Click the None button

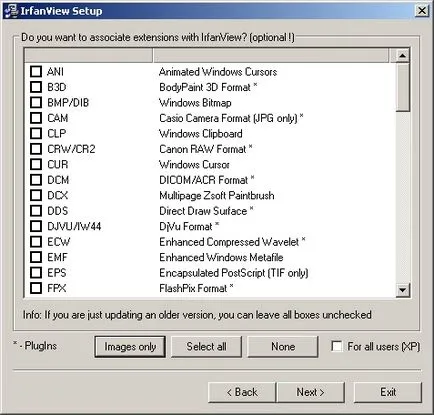click(x=283, y=347)
